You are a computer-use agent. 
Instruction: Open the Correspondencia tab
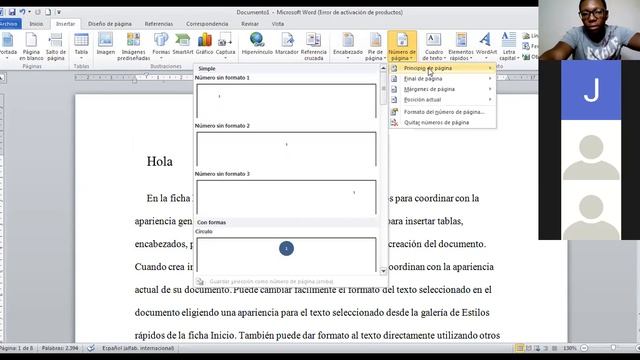[207, 24]
